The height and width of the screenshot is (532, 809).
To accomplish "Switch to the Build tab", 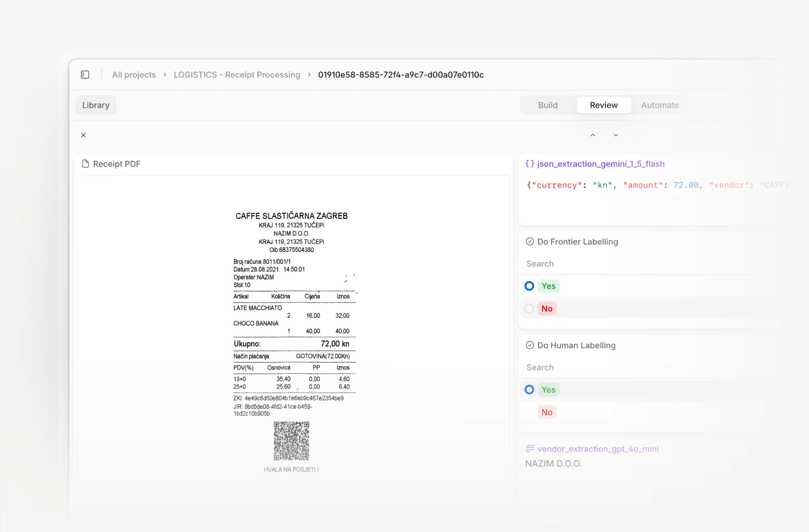I will (x=548, y=105).
